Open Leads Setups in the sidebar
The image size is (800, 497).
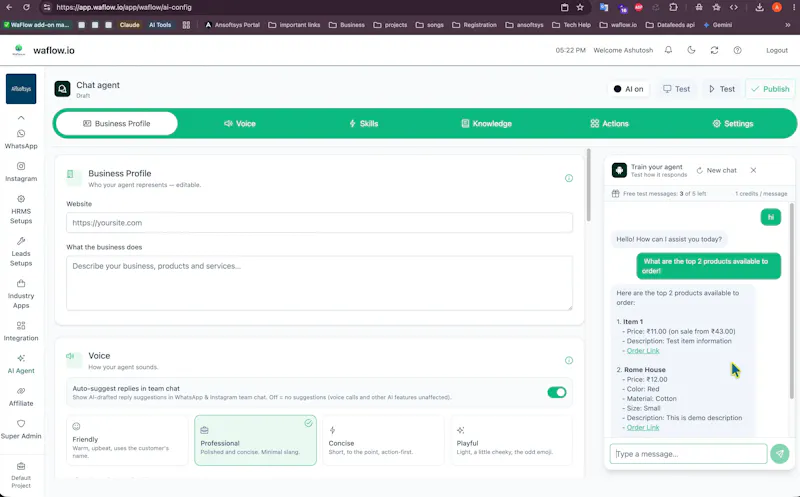(21, 252)
